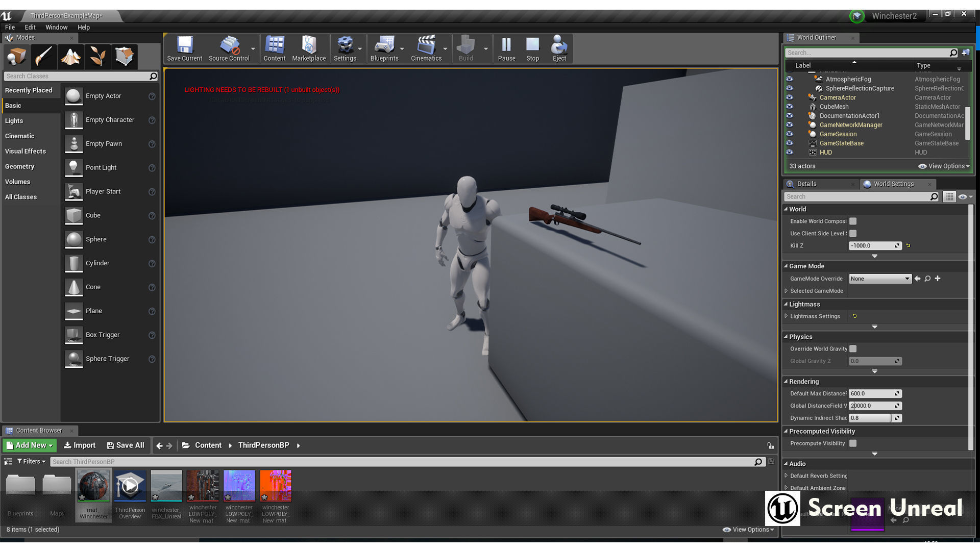Image resolution: width=980 pixels, height=551 pixels.
Task: Click the Save Current toolbar icon
Action: 185,49
